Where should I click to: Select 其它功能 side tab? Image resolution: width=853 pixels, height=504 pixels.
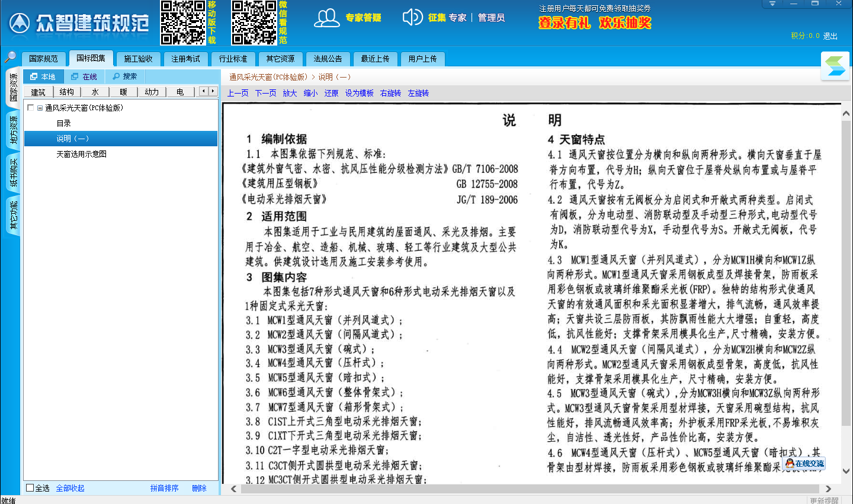point(13,216)
